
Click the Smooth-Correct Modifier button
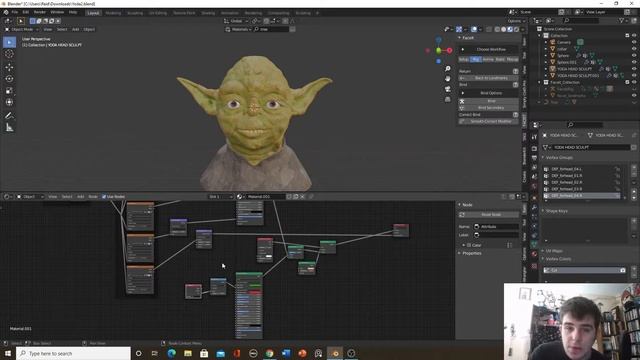coord(489,121)
